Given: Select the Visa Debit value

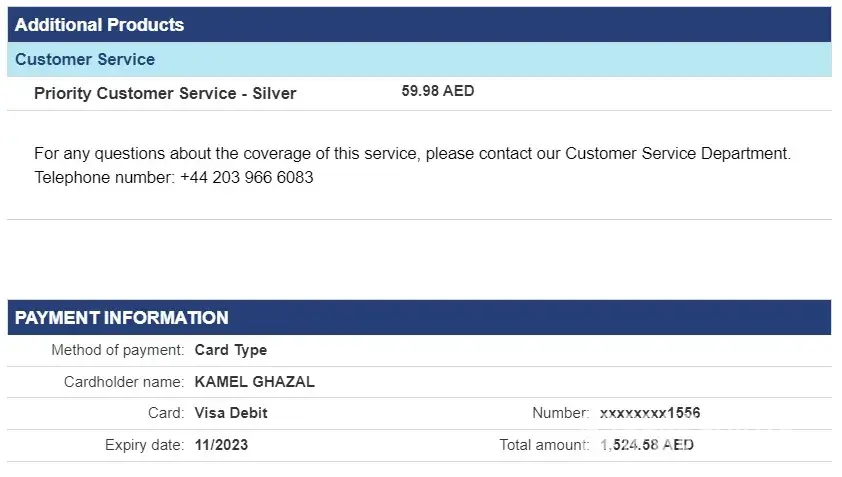Looking at the screenshot, I should point(231,413).
